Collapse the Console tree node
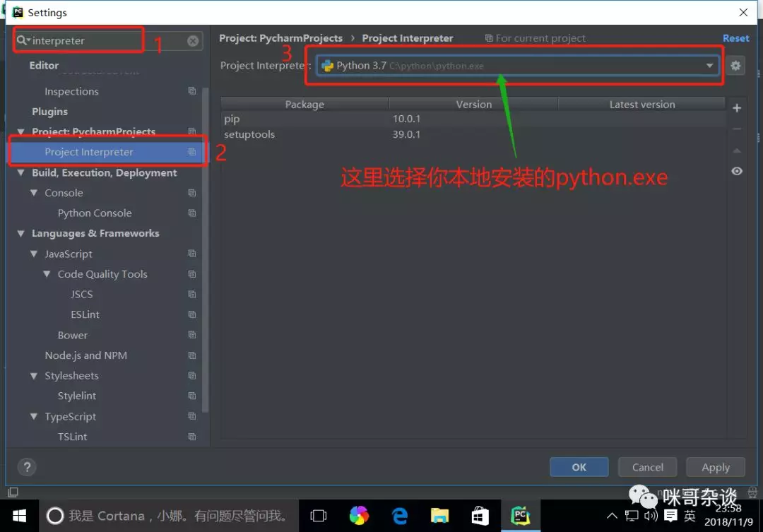The image size is (763, 532). pyautogui.click(x=34, y=193)
